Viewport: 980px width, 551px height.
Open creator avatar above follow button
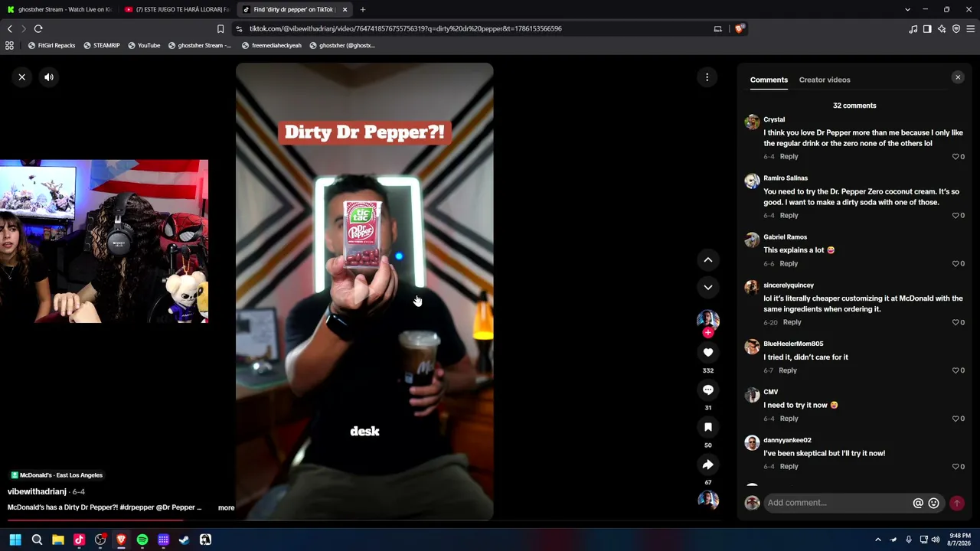pyautogui.click(x=708, y=319)
